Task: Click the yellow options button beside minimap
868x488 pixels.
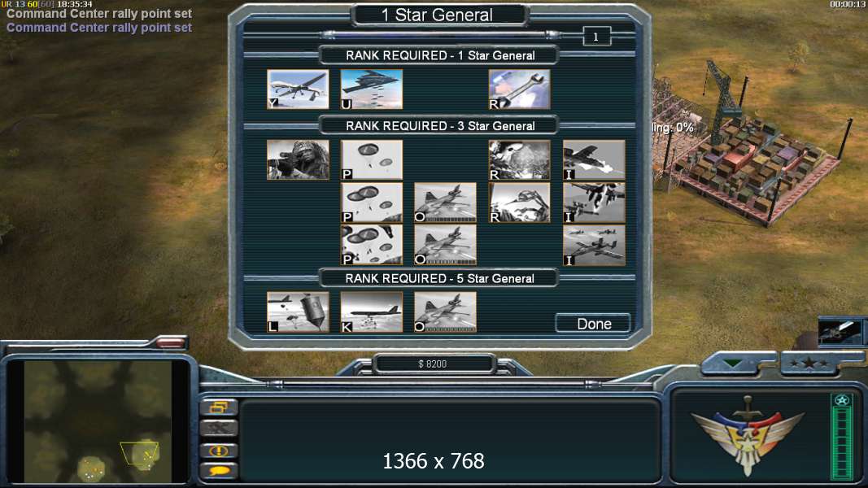Action: (x=219, y=407)
